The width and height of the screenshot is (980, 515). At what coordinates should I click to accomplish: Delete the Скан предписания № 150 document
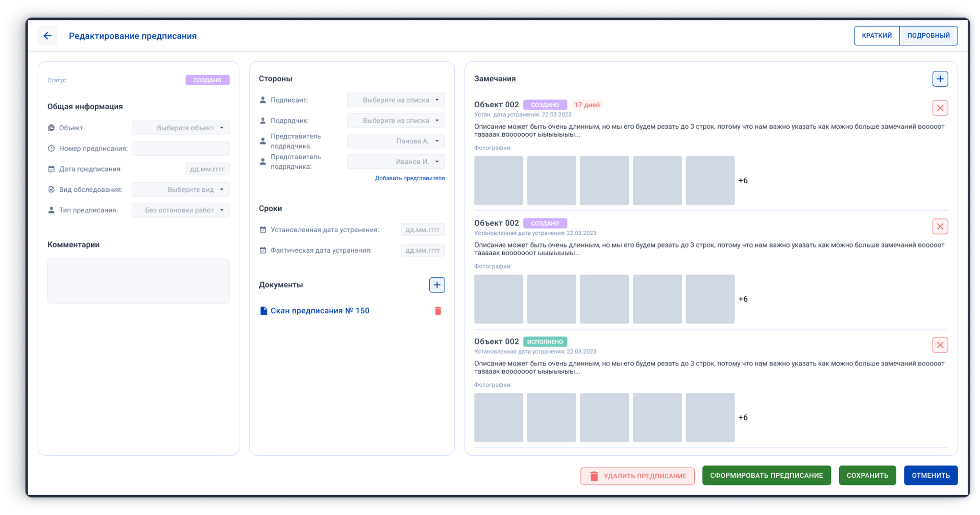437,311
